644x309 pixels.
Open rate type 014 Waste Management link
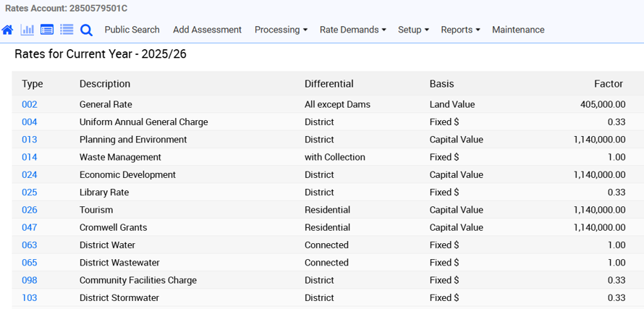30,157
